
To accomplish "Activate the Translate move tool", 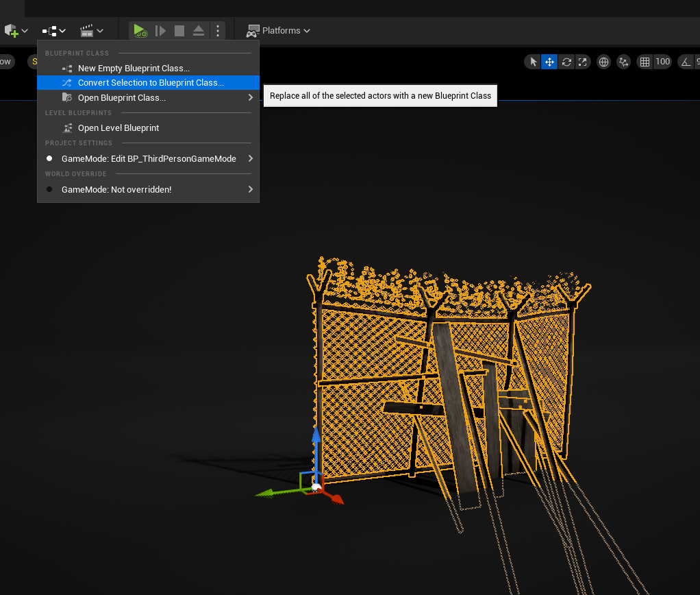I will 549,62.
